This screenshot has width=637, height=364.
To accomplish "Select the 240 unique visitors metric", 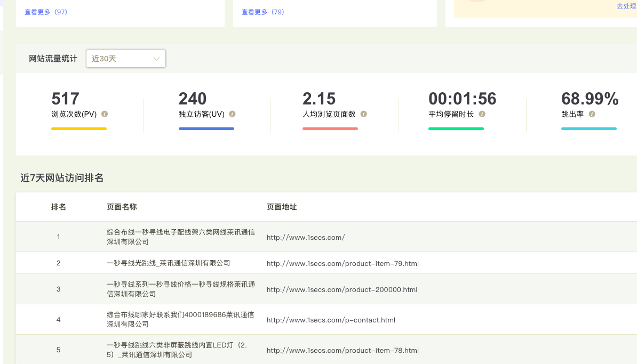I will pos(193,99).
